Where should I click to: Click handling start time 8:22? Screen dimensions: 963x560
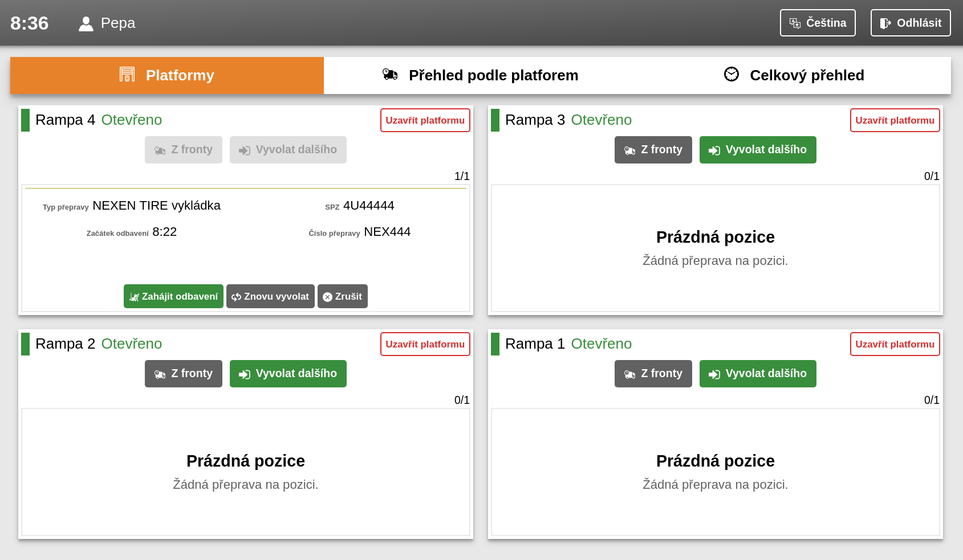coord(164,232)
